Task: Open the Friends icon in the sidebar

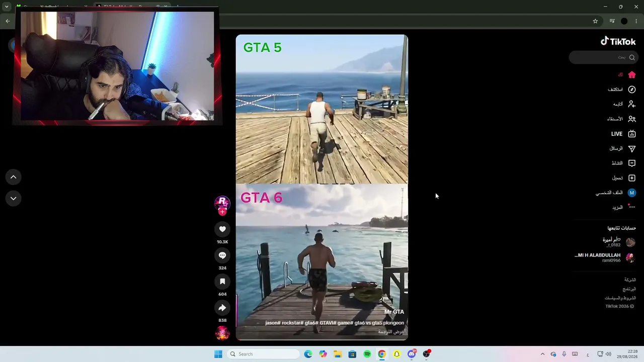Action: [632, 119]
